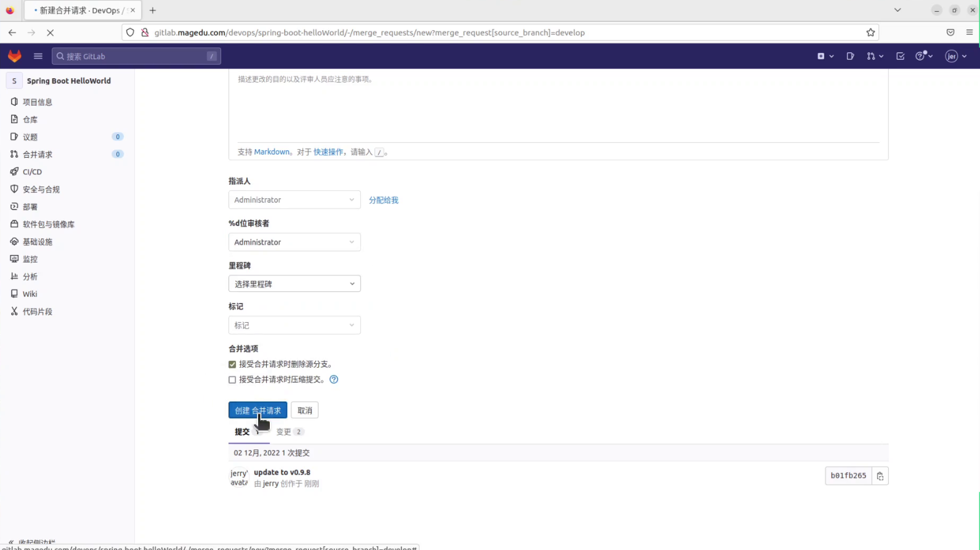Open commit 'update to v0.9.8'

[x=282, y=472]
